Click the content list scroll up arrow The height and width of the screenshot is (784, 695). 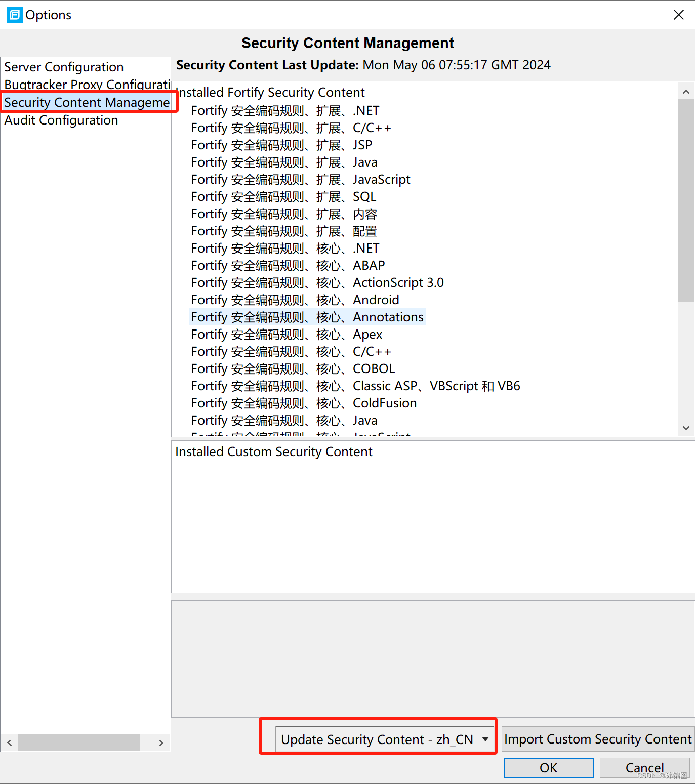(686, 92)
